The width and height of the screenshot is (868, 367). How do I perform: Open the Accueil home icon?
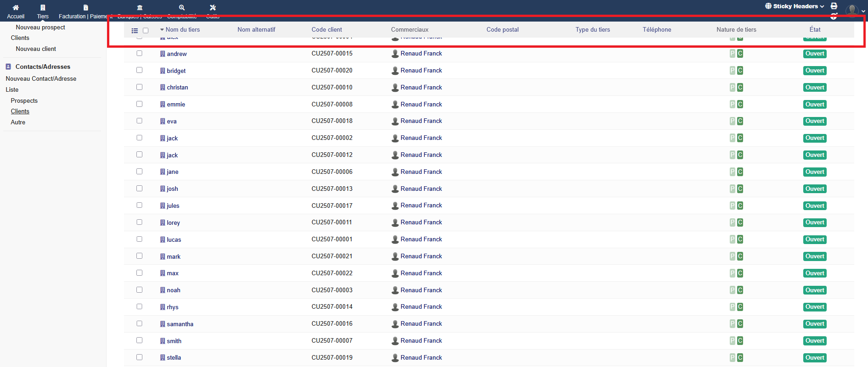point(16,8)
